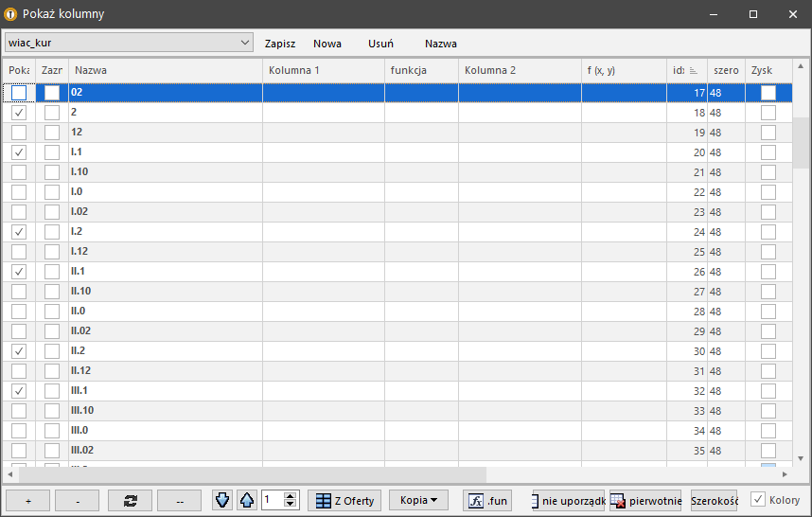The width and height of the screenshot is (812, 517).
Task: Toggle the Kolory checkbox
Action: (758, 500)
